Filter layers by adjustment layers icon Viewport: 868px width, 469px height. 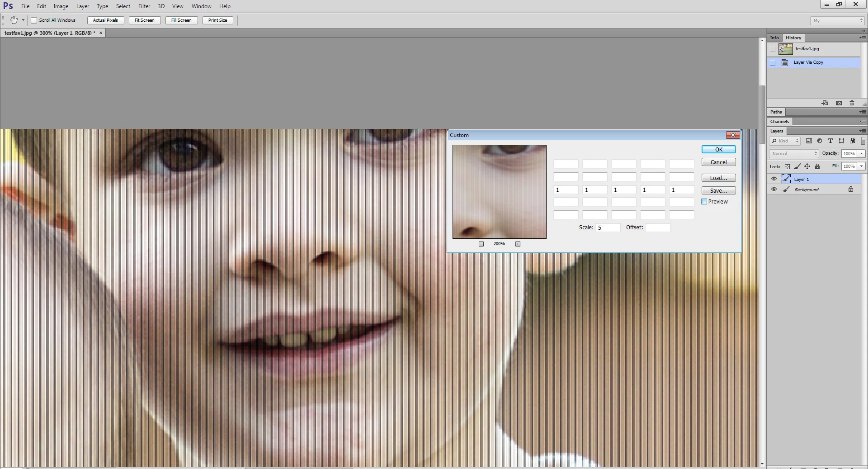tap(820, 141)
